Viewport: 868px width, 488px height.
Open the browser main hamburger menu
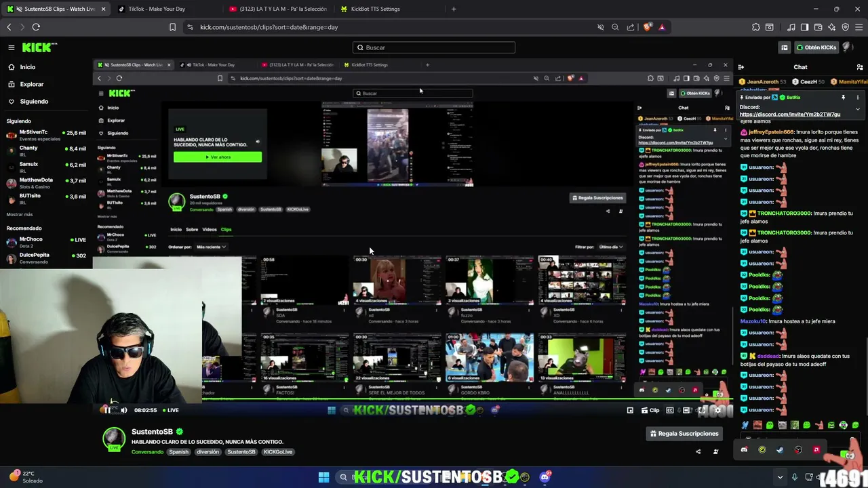click(859, 27)
